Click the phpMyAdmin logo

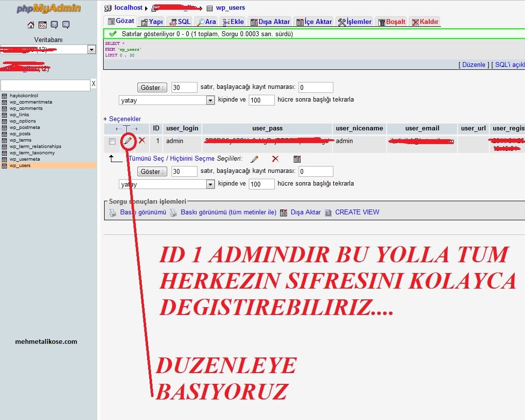click(49, 8)
